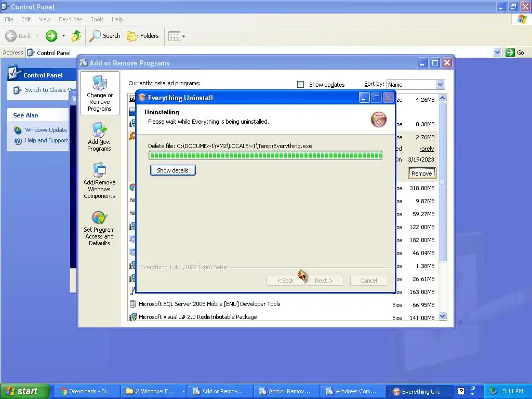Click Show details in the uninstaller
Screen dimensions: 532x399
(172, 170)
